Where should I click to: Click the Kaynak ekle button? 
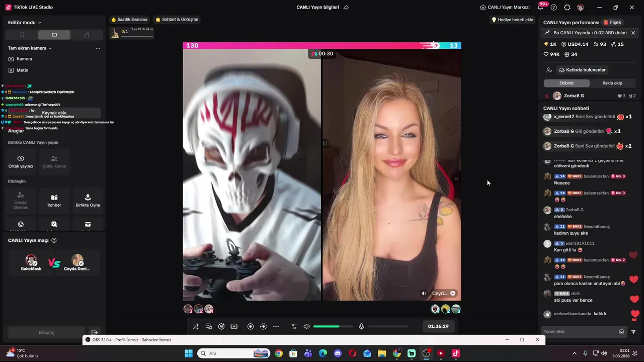pos(54,113)
